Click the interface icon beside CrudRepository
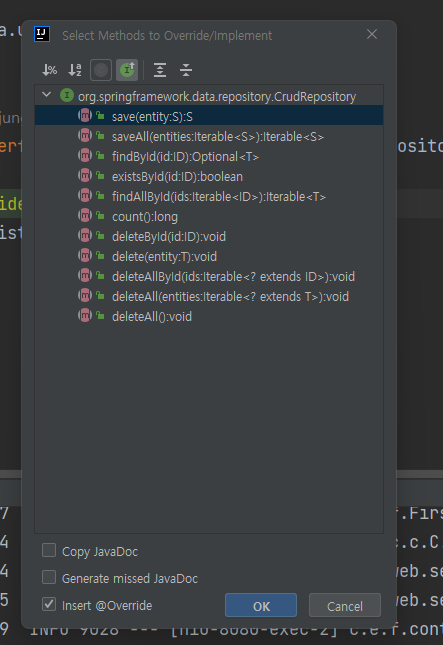The image size is (443, 645). 67,95
